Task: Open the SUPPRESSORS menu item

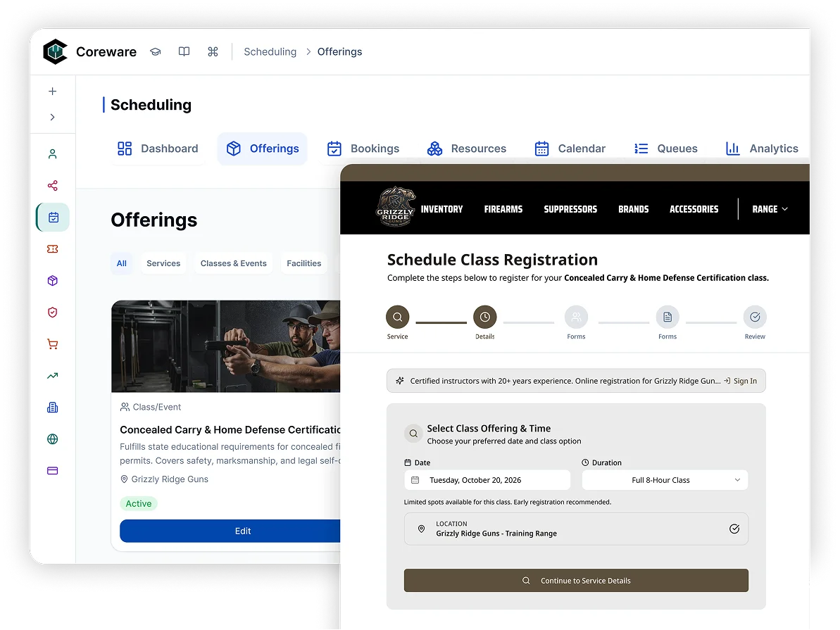Action: (570, 209)
